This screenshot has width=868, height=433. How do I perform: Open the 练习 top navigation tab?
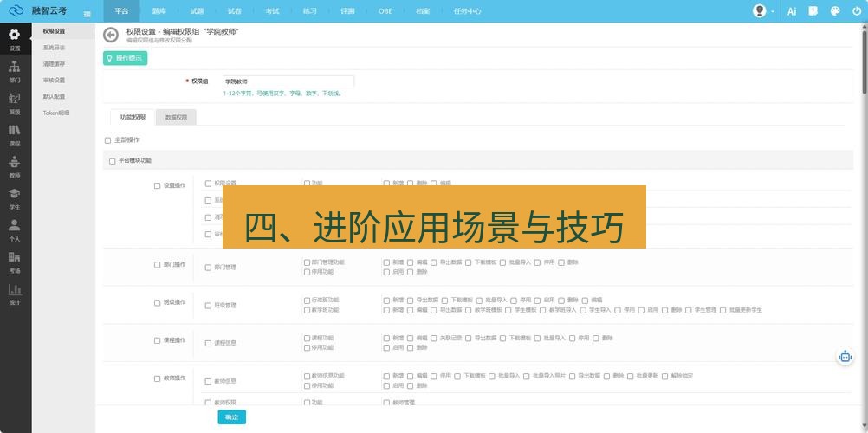click(x=309, y=11)
